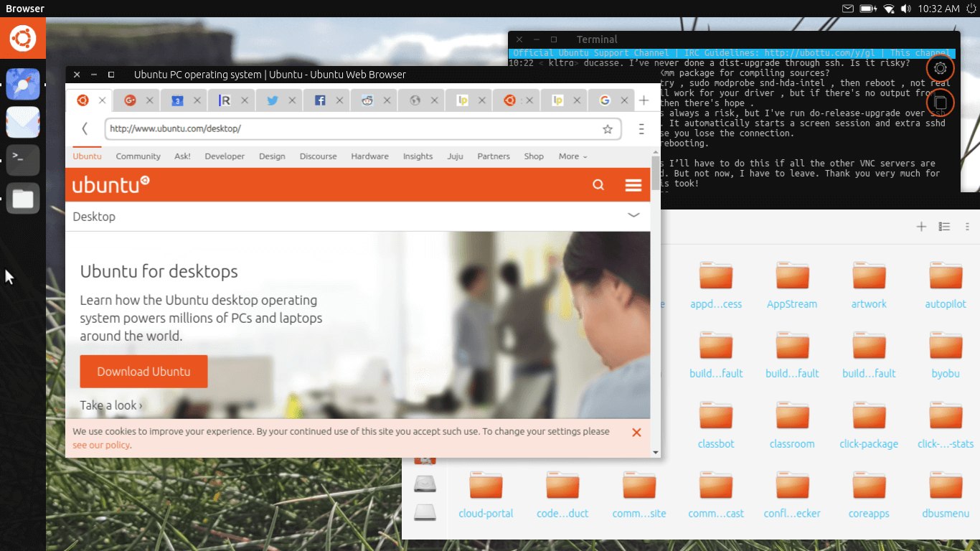Image resolution: width=980 pixels, height=551 pixels.
Task: Add new item with file manager plus icon
Action: (921, 227)
